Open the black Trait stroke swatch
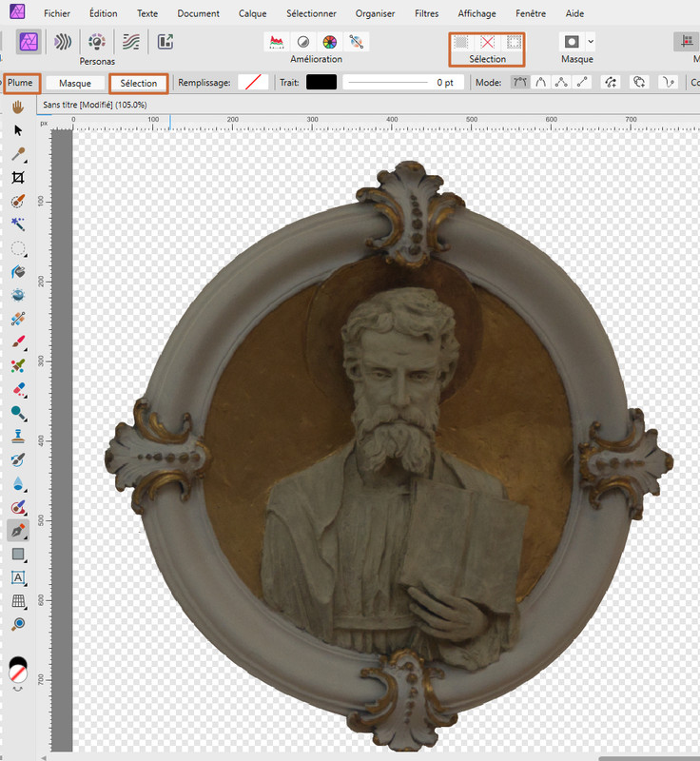 (321, 83)
